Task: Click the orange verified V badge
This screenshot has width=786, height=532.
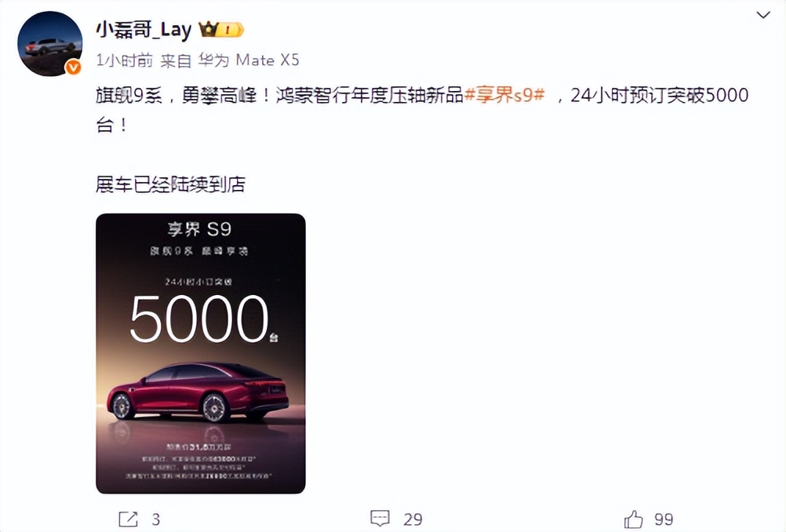Action: click(74, 67)
